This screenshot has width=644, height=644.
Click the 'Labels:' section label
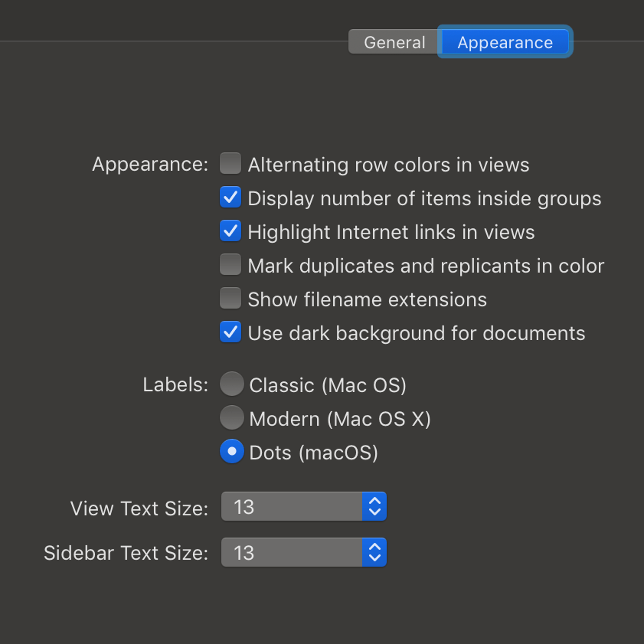(176, 385)
